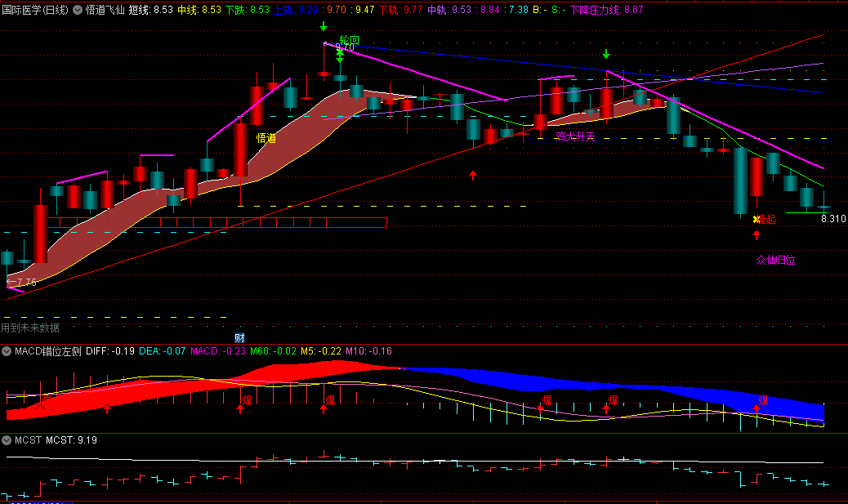Click the 上轨: 9.29 reading

click(x=295, y=10)
